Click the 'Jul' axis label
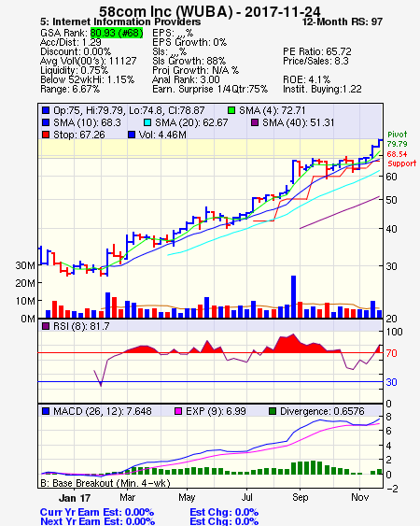Image resolution: width=420 pixels, height=526 pixels. (246, 497)
